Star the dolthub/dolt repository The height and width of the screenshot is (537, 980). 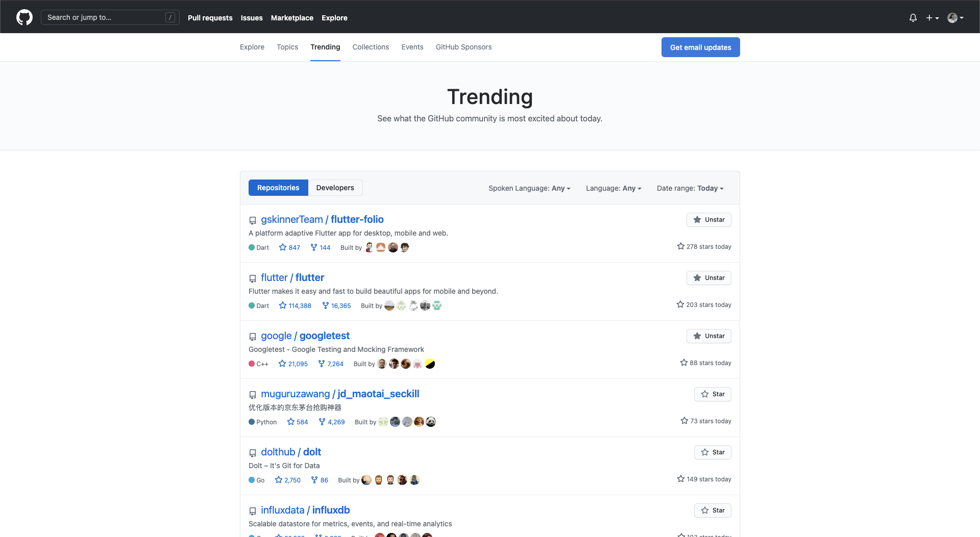[713, 452]
